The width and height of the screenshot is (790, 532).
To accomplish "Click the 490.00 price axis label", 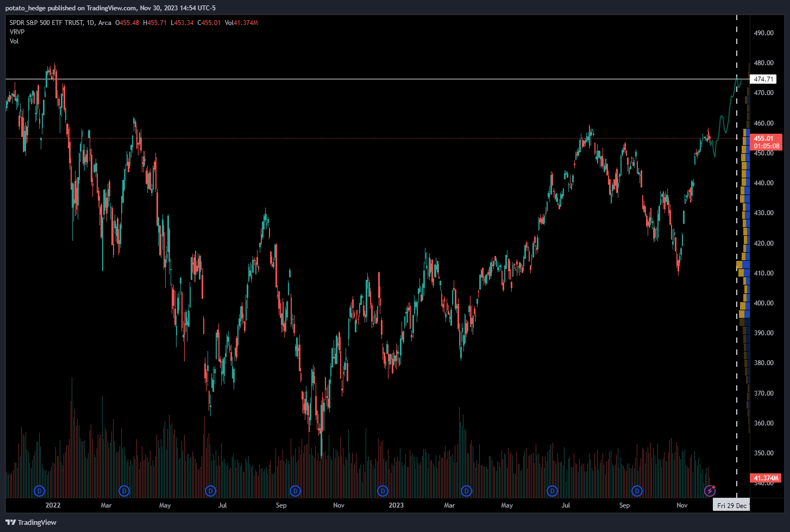I will 763,33.
